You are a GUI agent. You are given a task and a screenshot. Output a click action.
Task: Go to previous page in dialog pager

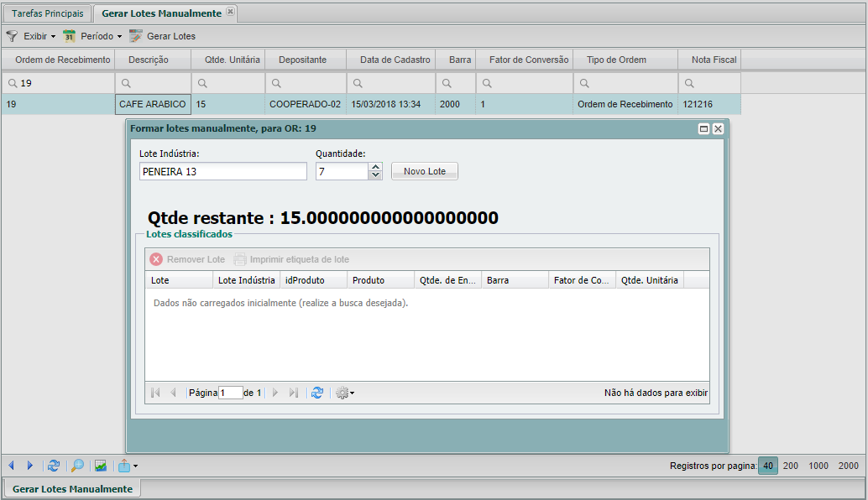pos(173,393)
